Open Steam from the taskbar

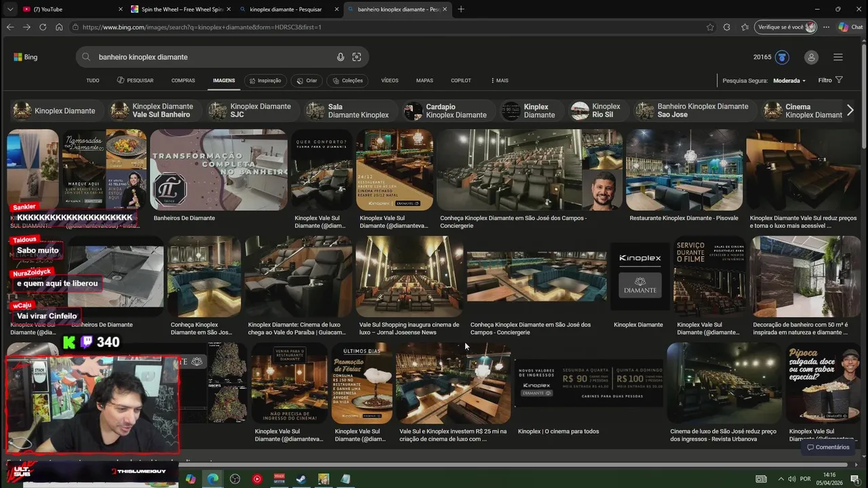(301, 479)
